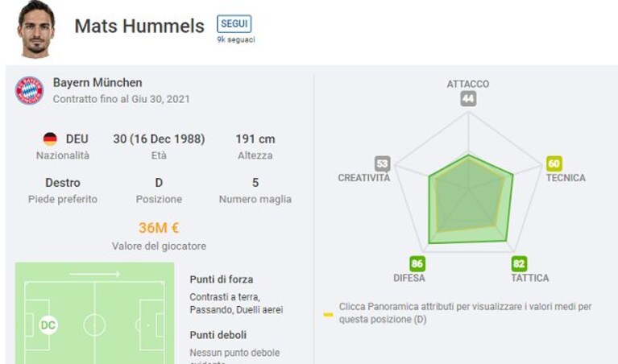This screenshot has height=364, width=618.
Task: Click the Mats Hummels name heading
Action: [x=139, y=27]
